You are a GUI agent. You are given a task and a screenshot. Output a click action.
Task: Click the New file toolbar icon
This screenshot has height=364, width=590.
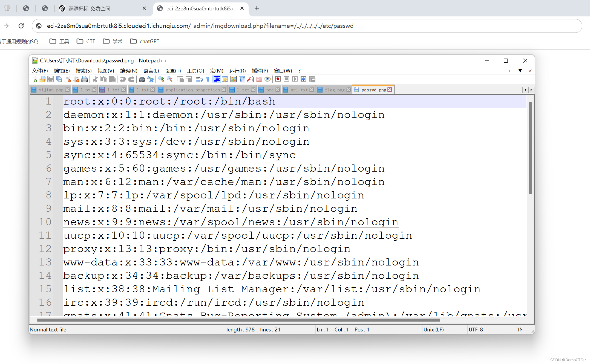[34, 79]
